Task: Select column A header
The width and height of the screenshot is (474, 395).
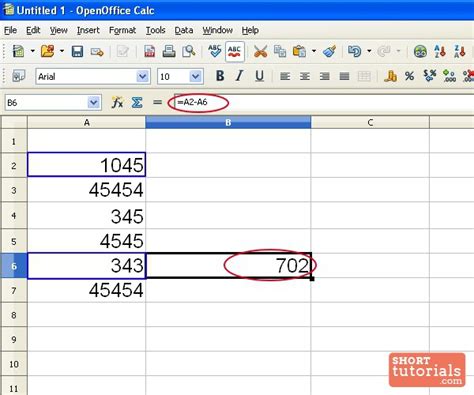Action: click(86, 122)
